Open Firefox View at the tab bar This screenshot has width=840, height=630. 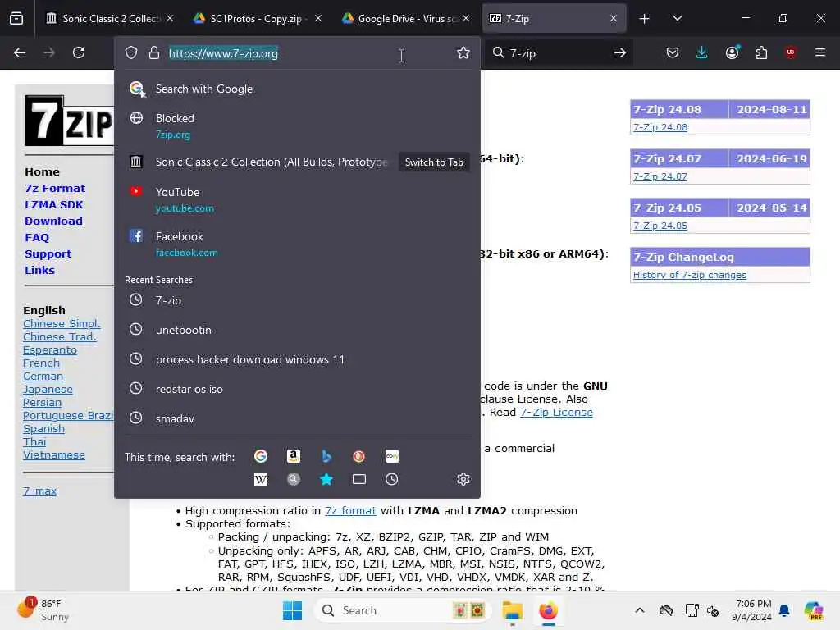(16, 18)
